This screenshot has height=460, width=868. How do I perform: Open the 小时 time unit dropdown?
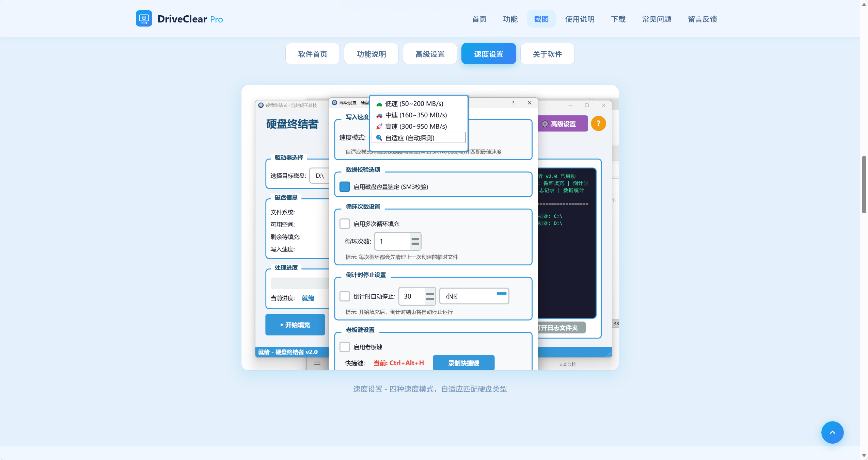tap(474, 296)
